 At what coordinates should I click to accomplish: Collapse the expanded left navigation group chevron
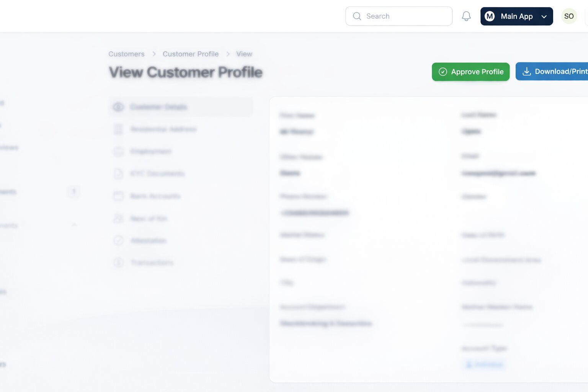tap(74, 225)
